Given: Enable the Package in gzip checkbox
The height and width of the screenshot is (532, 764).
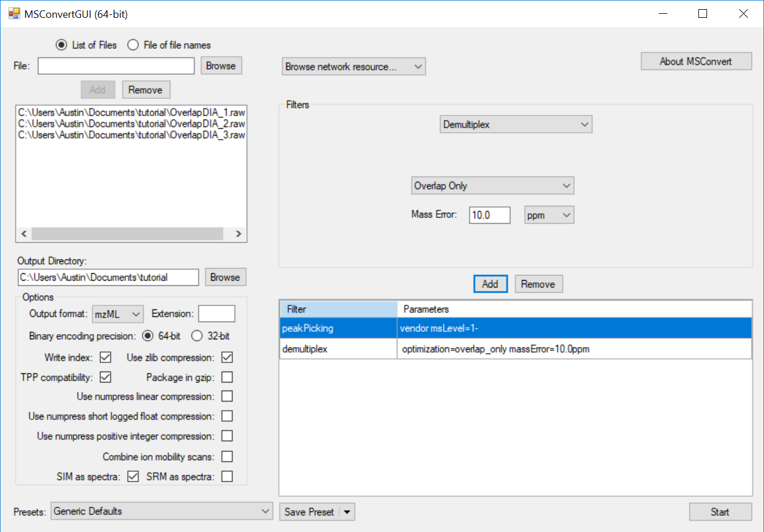Looking at the screenshot, I should pyautogui.click(x=227, y=377).
